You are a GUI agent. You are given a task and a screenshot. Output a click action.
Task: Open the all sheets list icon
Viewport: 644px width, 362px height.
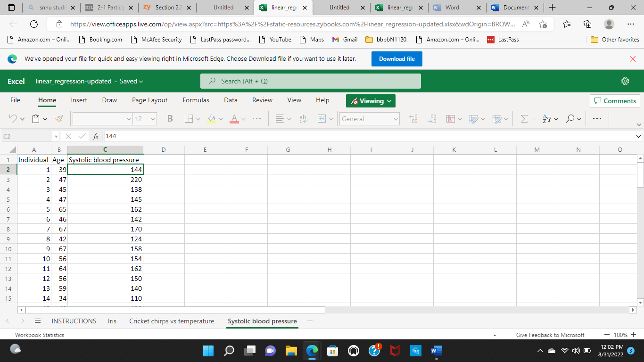[38, 321]
